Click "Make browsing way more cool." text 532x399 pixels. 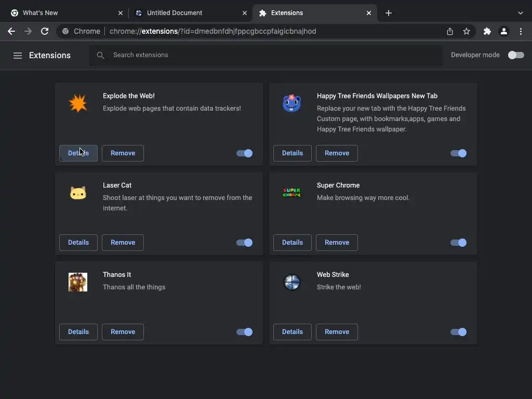[x=363, y=198]
